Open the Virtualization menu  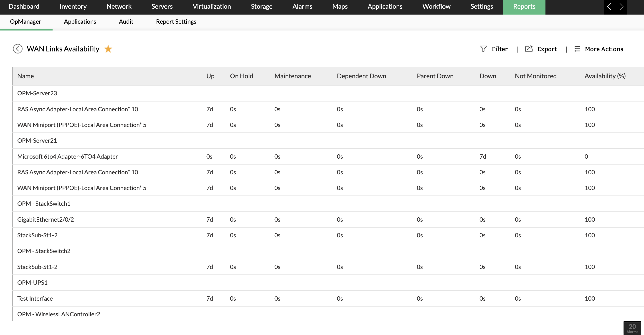coord(211,7)
